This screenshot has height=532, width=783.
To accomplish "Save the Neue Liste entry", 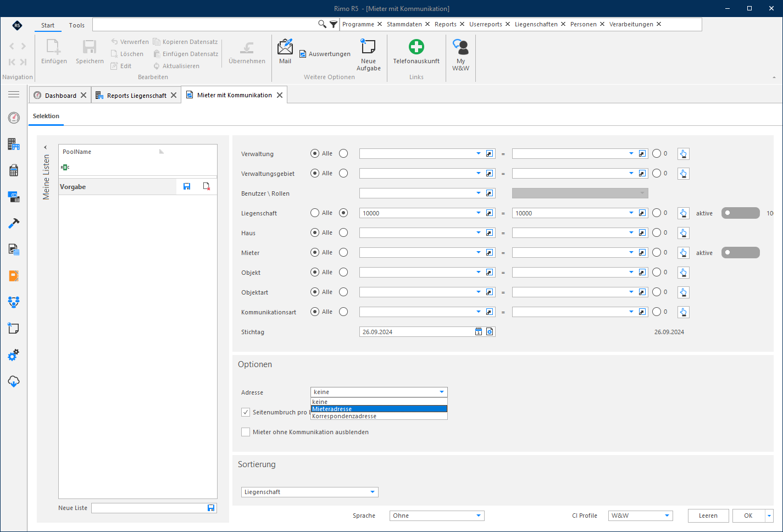I will click(211, 508).
